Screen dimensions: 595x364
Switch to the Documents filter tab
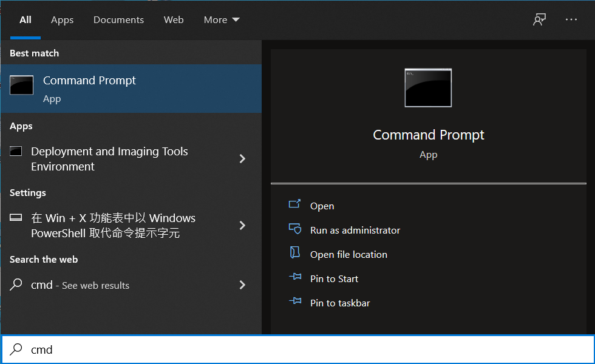(x=118, y=19)
